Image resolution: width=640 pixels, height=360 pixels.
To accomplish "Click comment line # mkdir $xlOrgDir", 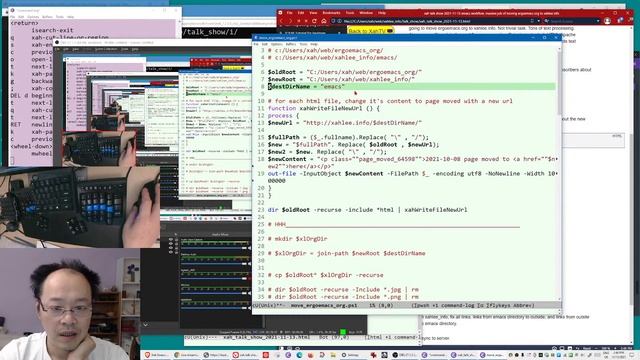I will [298, 239].
